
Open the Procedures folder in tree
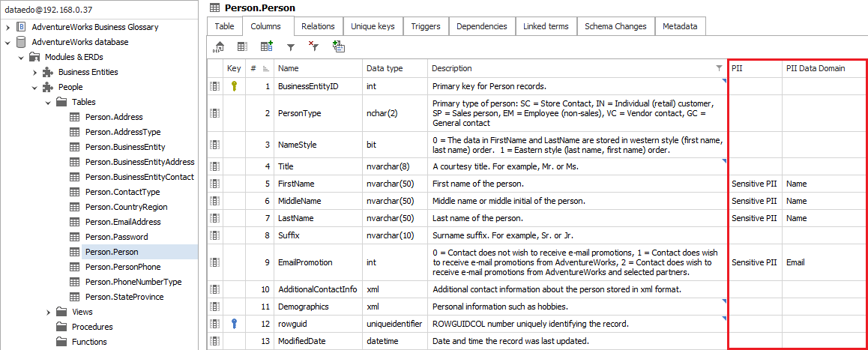click(x=92, y=327)
